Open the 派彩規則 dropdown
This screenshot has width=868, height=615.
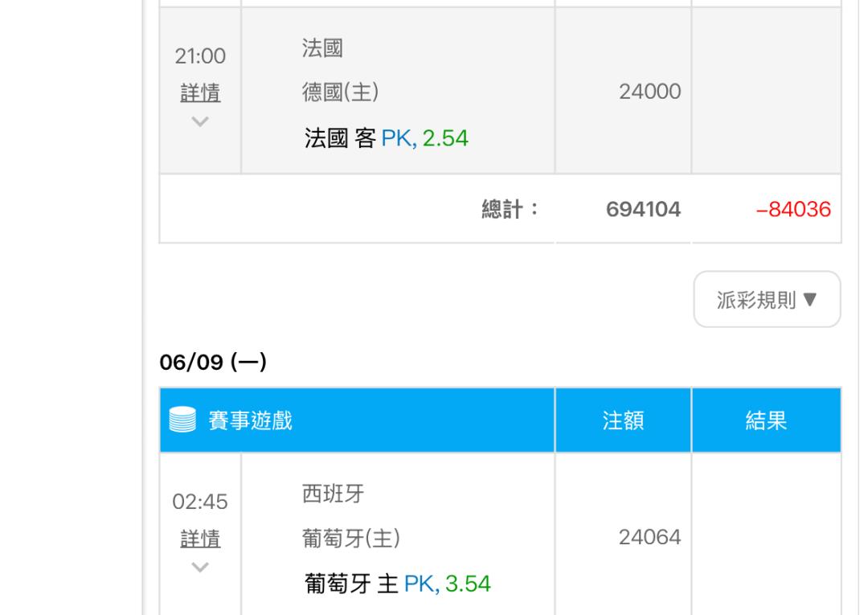pyautogui.click(x=767, y=300)
